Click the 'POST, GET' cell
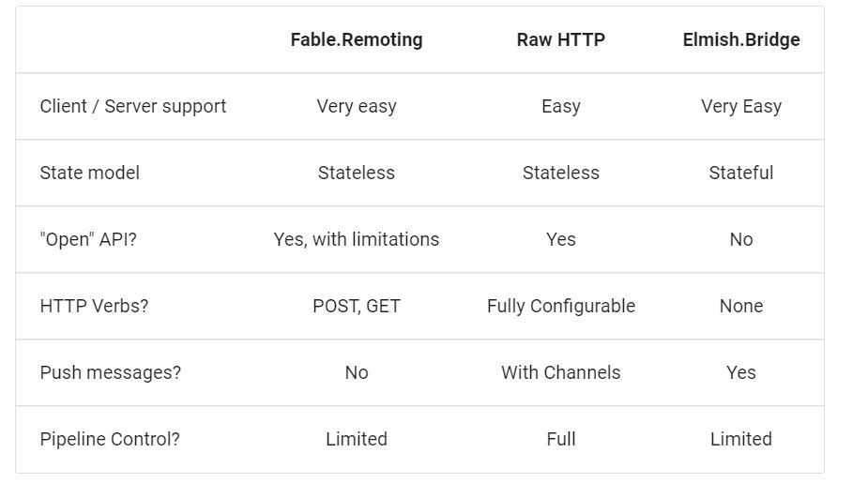868x498 pixels. pyautogui.click(x=357, y=306)
